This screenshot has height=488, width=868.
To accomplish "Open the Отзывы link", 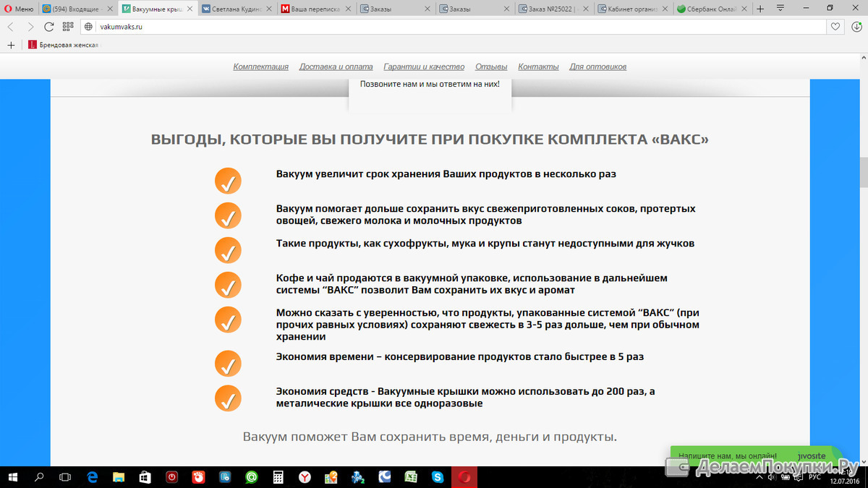I will click(x=491, y=67).
